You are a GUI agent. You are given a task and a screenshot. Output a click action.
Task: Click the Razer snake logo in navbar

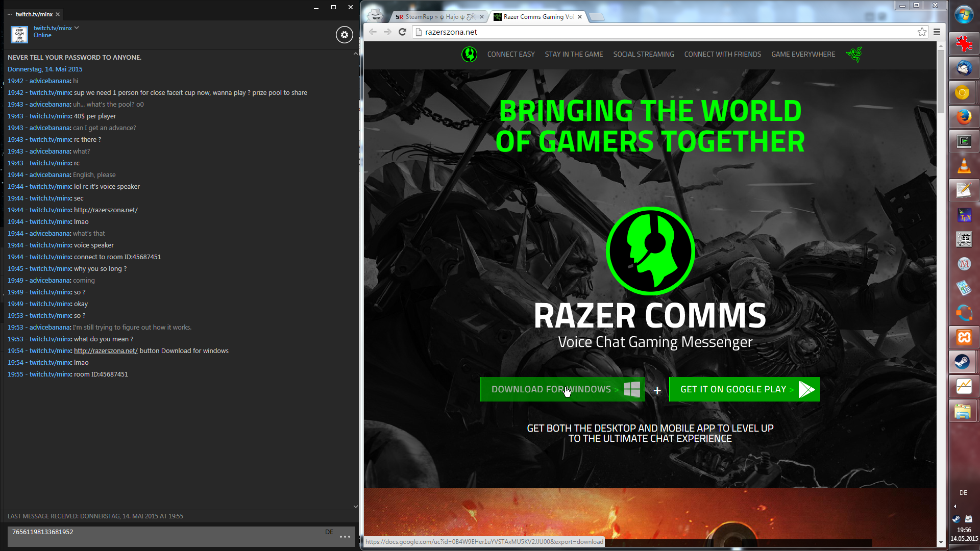(x=854, y=54)
